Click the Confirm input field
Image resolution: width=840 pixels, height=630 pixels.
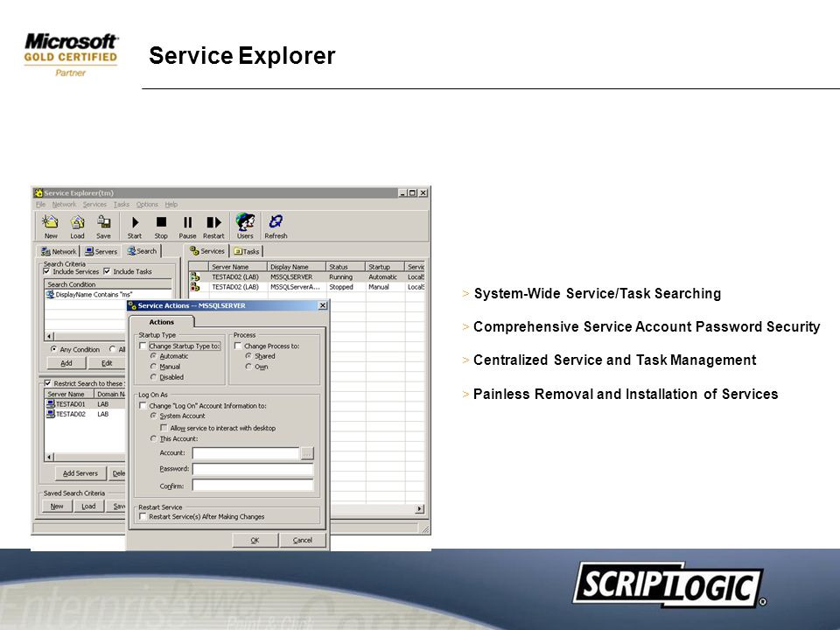click(x=253, y=486)
